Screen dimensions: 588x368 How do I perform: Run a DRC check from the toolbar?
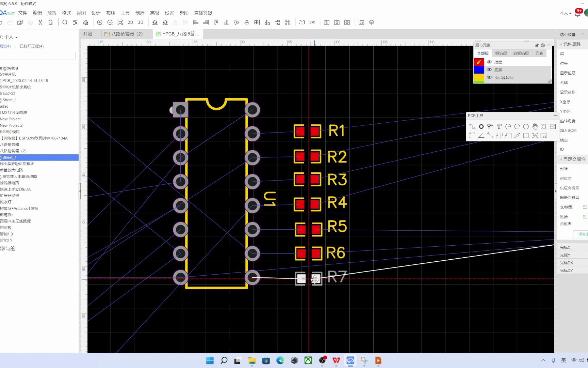pyautogui.click(x=312, y=22)
